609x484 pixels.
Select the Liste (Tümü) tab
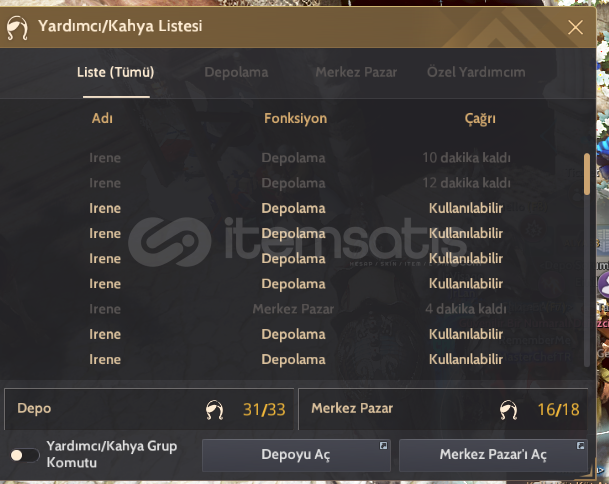click(116, 72)
